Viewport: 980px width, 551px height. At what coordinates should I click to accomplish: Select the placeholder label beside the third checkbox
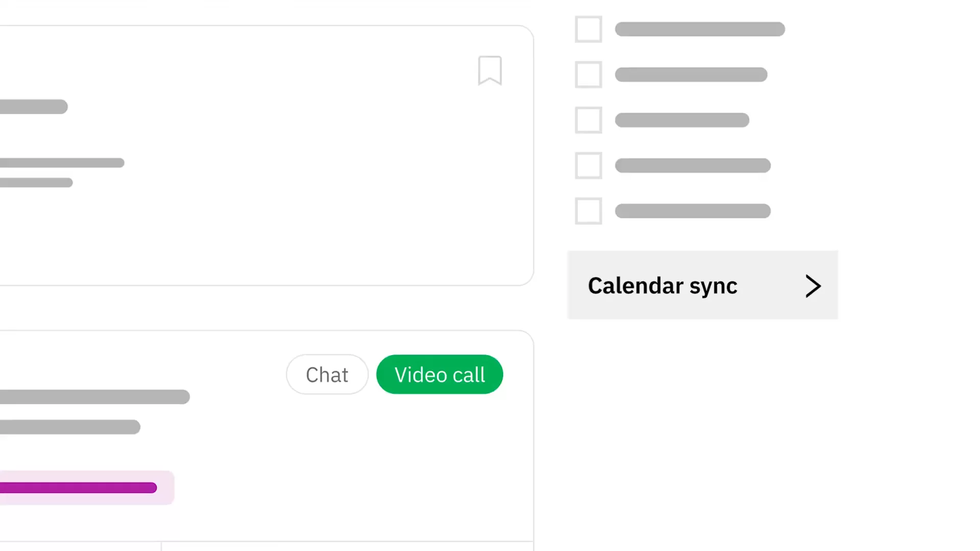pyautogui.click(x=681, y=120)
